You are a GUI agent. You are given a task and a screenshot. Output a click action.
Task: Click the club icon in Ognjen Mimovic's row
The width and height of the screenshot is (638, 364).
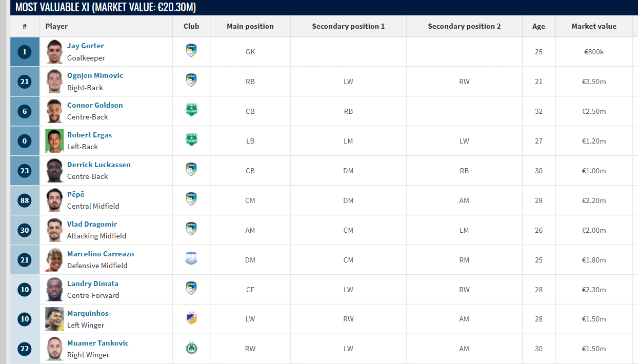click(x=191, y=80)
